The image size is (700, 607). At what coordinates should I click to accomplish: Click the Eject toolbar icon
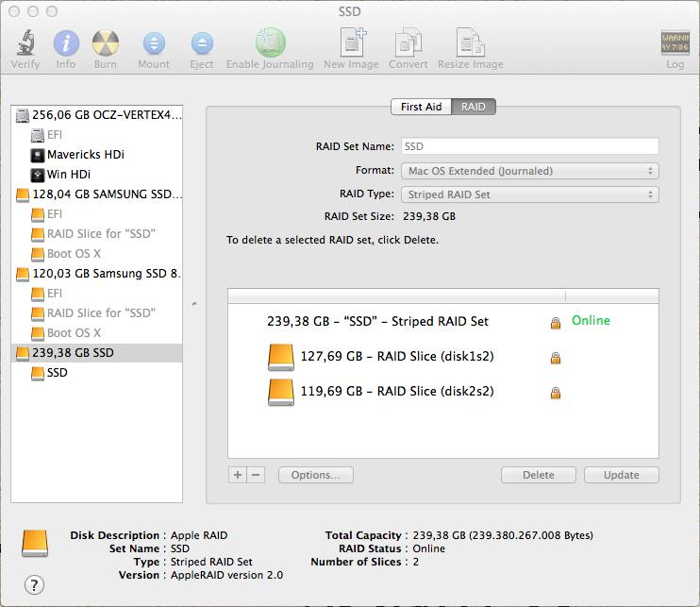pyautogui.click(x=202, y=43)
